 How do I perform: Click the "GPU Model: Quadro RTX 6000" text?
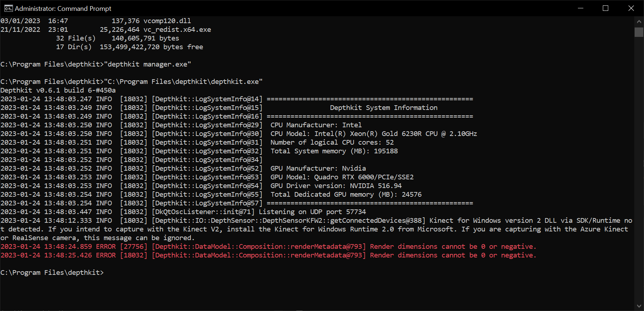[342, 177]
